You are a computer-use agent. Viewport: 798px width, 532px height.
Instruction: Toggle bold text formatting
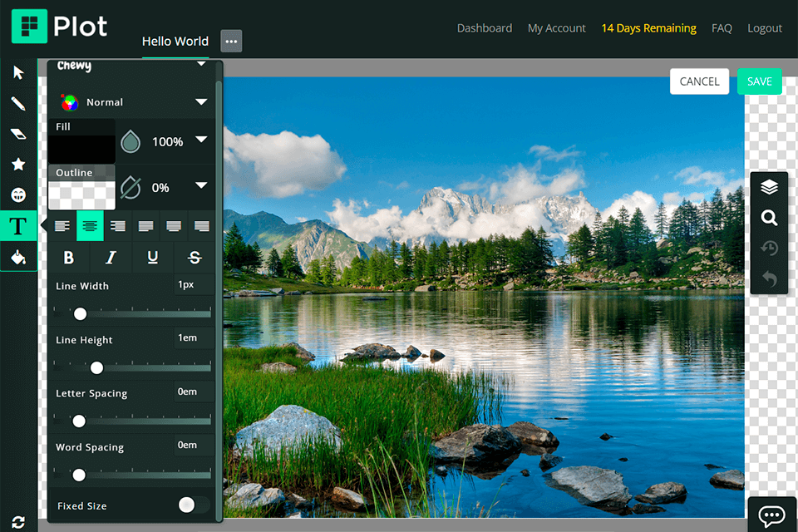click(x=69, y=257)
